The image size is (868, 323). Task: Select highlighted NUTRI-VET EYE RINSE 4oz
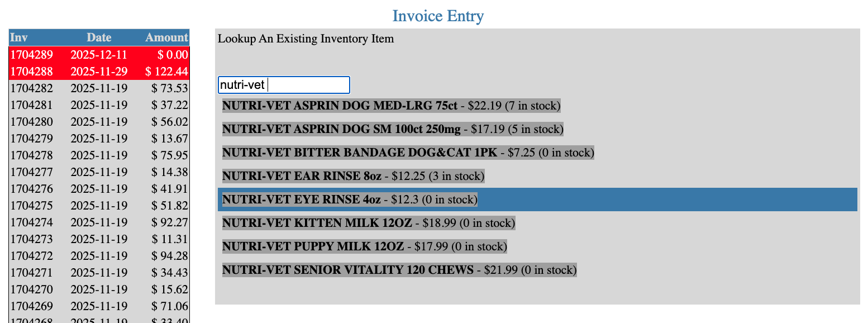350,199
